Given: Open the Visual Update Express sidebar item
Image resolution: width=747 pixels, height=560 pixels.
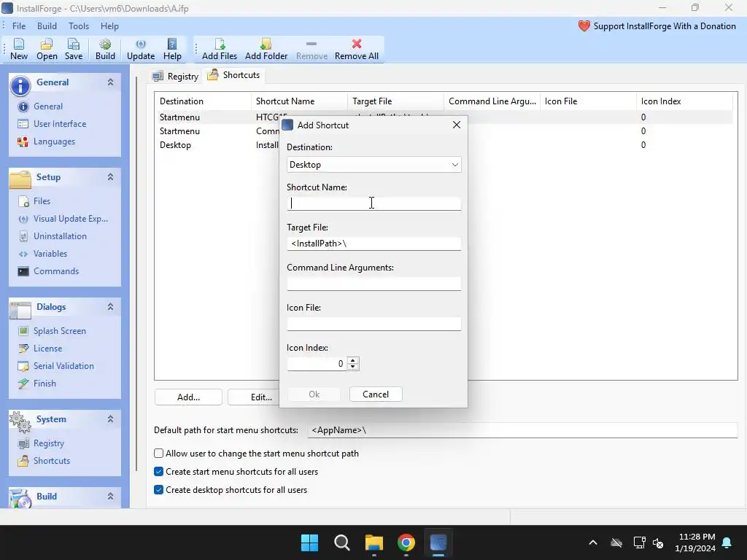Looking at the screenshot, I should click(71, 219).
